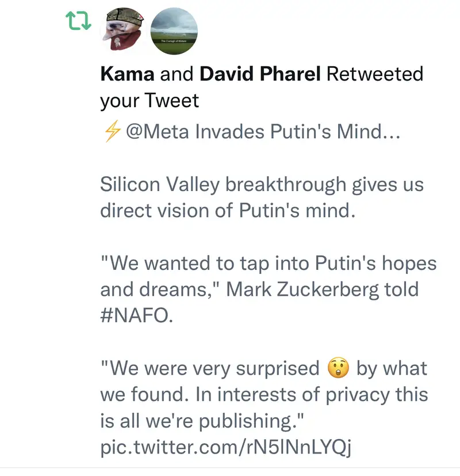
Task: Click the words 'your Tweet'
Action: 149,101
